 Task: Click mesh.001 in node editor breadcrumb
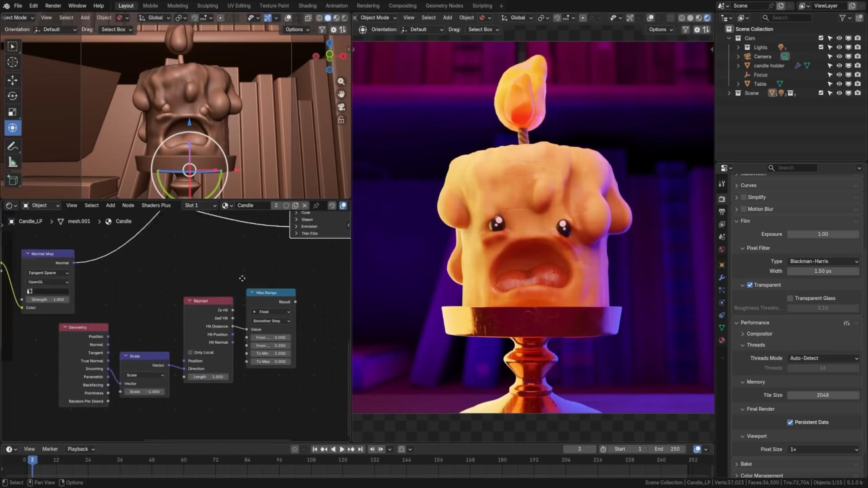pyautogui.click(x=79, y=221)
